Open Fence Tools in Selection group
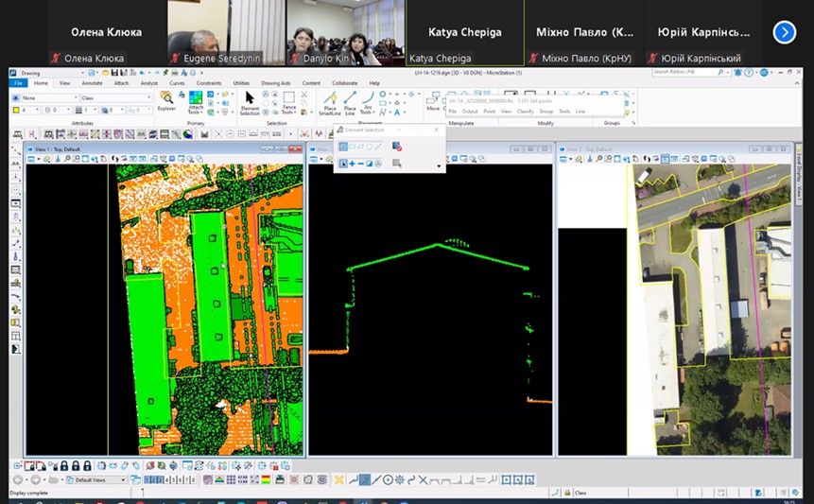This screenshot has width=814, height=504. (x=289, y=103)
